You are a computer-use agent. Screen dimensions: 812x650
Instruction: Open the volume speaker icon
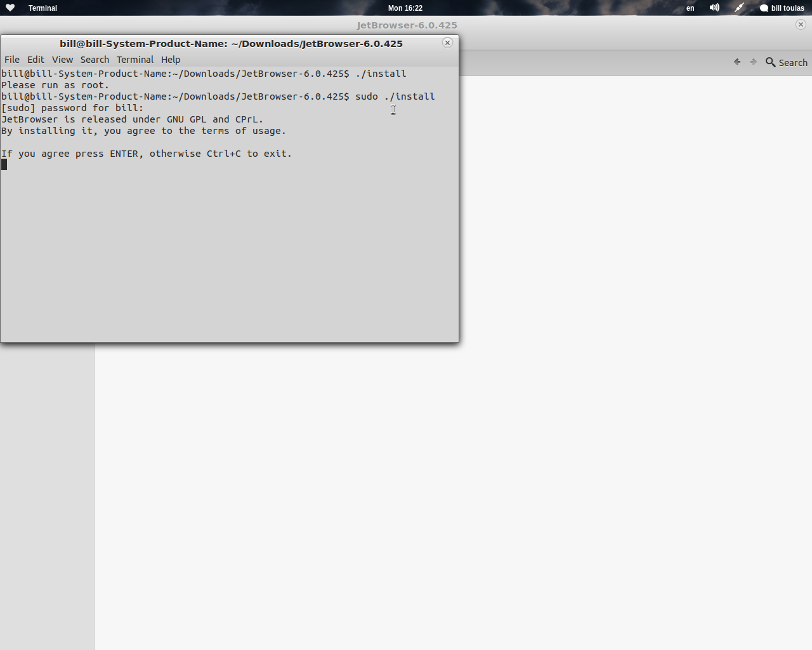coord(714,8)
